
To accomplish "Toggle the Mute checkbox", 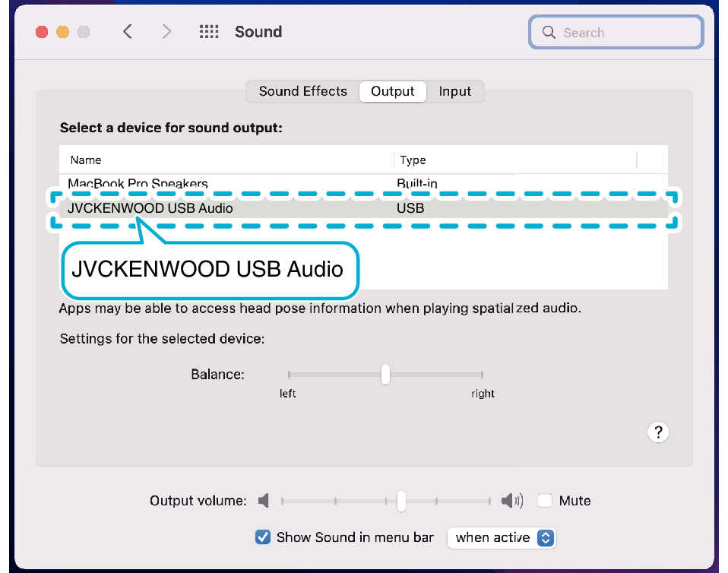I will click(x=545, y=501).
